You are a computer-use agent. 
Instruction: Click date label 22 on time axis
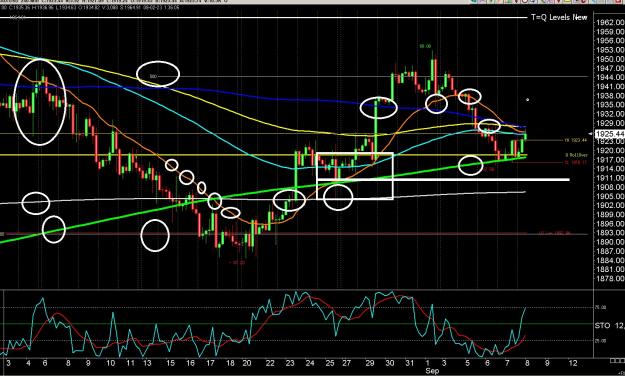coord(270,363)
